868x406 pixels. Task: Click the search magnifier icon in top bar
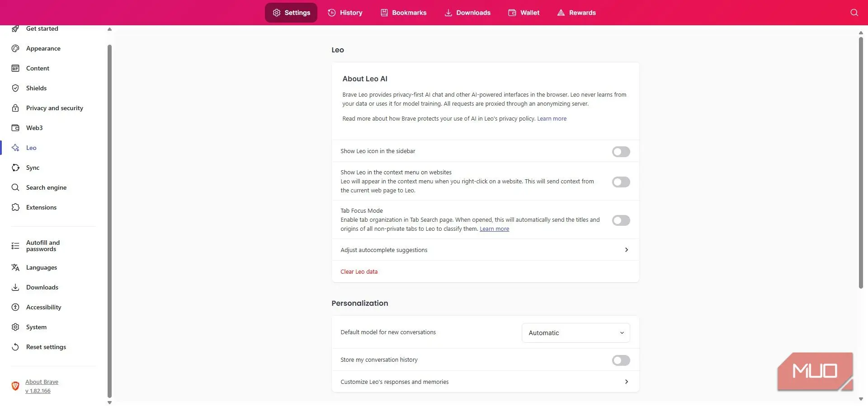click(x=854, y=13)
